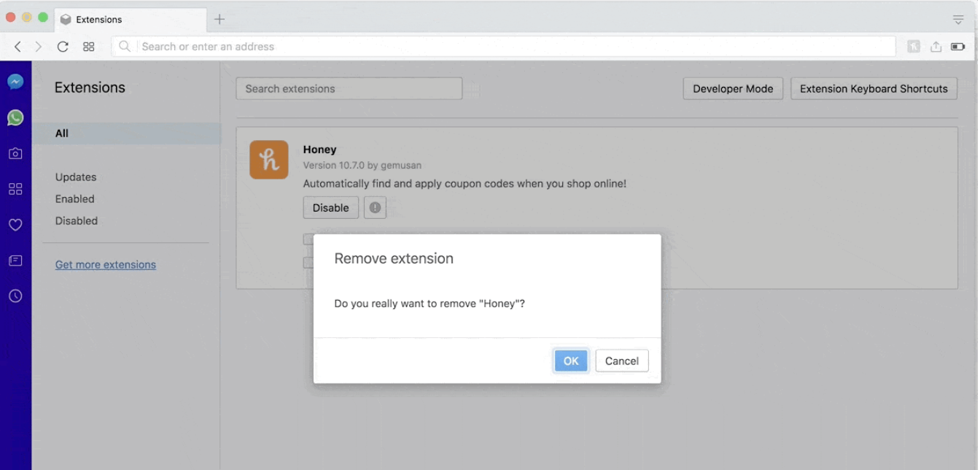Viewport: 980px width, 470px height.
Task: Click the Honey extension toolbar icon
Action: pyautogui.click(x=914, y=47)
